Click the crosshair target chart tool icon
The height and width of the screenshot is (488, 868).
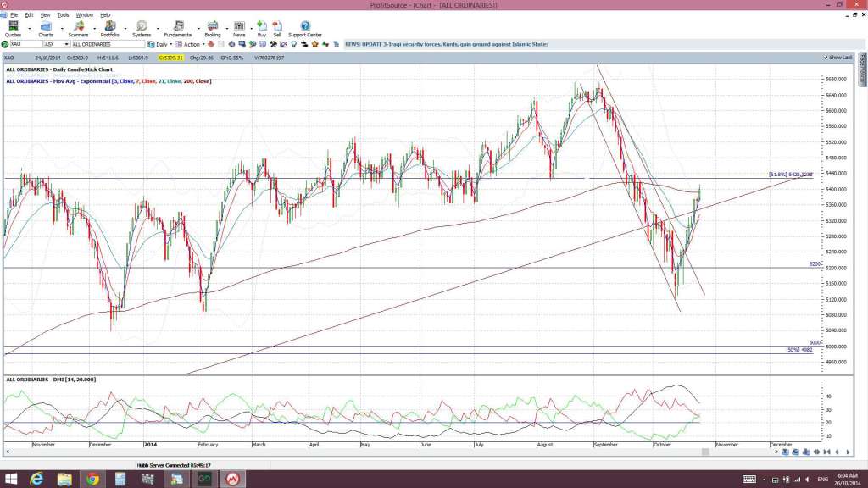tap(232, 44)
